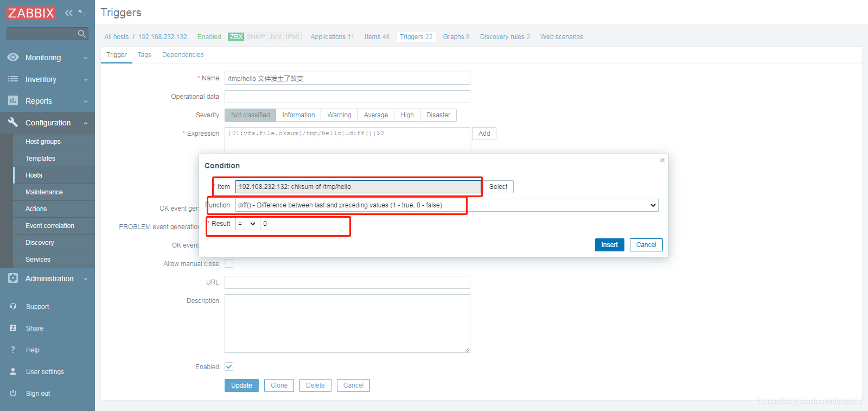
Task: Click the Sign out power icon
Action: (13, 393)
